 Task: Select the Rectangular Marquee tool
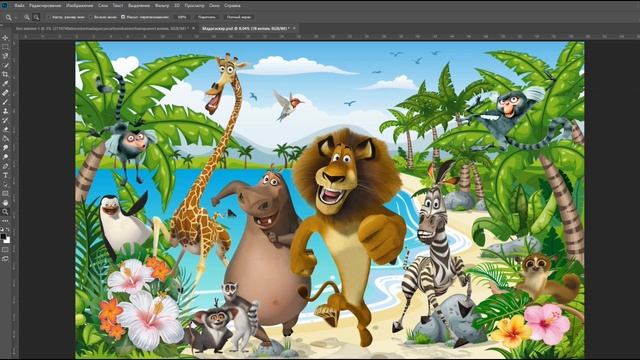(5, 47)
